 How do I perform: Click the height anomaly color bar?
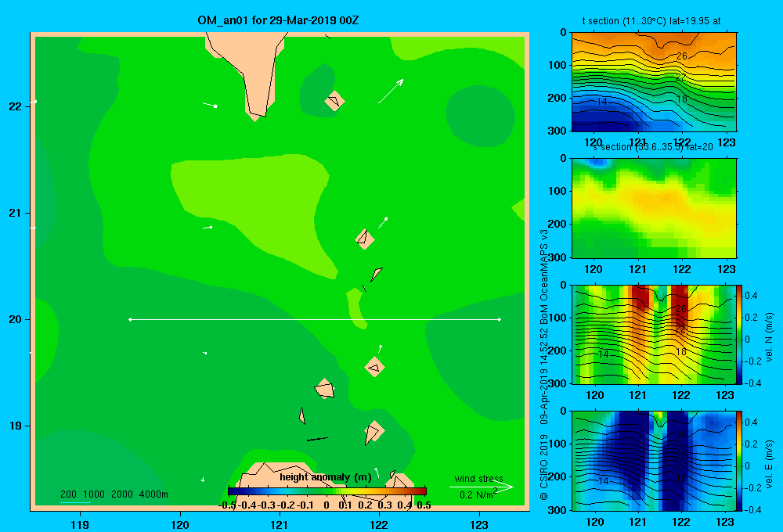(x=327, y=491)
